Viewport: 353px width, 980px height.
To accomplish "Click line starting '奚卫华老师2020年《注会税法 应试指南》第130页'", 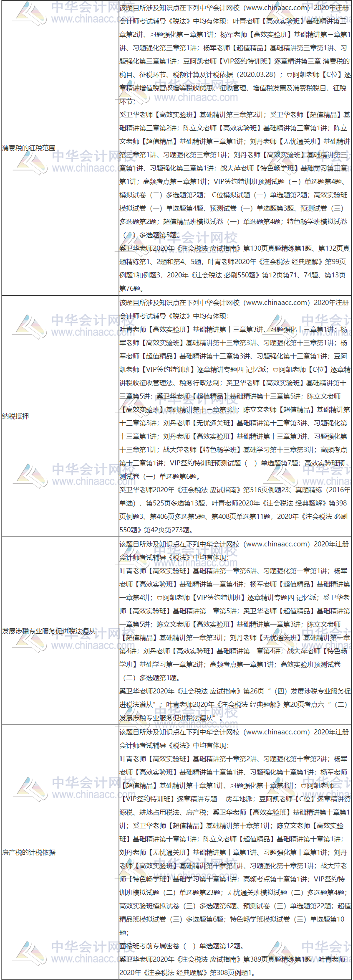I will [235, 249].
